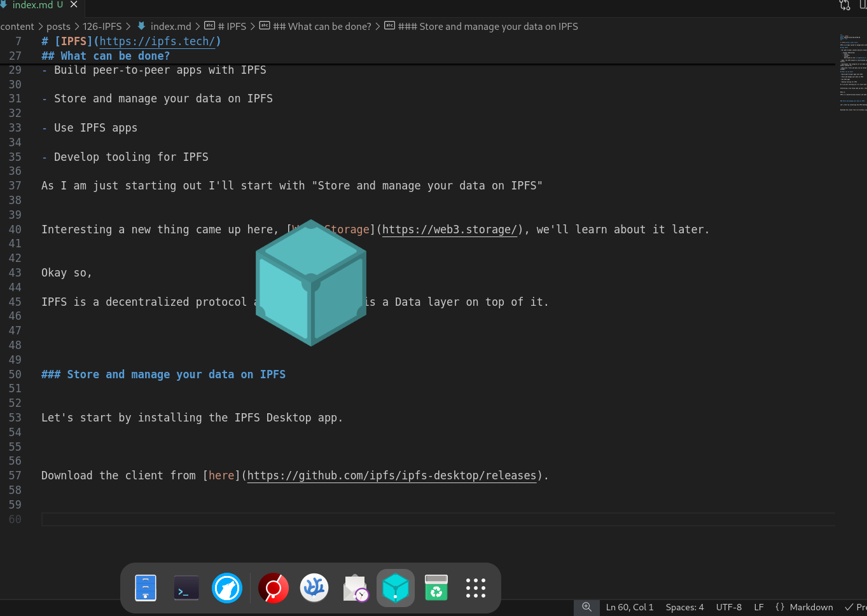Image resolution: width=867 pixels, height=616 pixels.
Task: Open LibreWolf browser in the dock
Action: pyautogui.click(x=227, y=587)
